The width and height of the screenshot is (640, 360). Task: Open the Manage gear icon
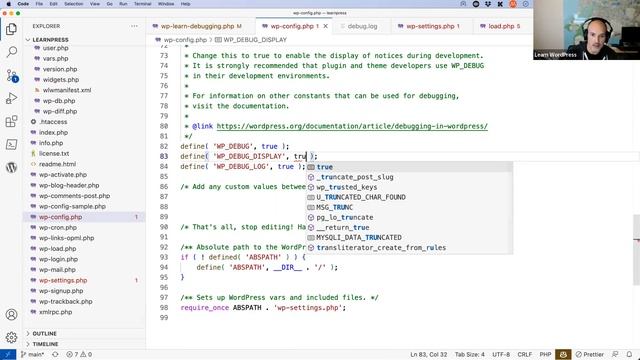pyautogui.click(x=11, y=338)
